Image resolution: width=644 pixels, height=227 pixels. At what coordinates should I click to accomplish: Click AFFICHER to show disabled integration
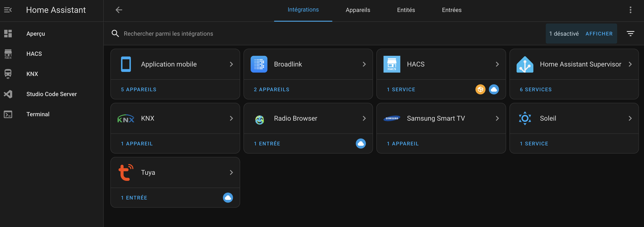click(599, 34)
